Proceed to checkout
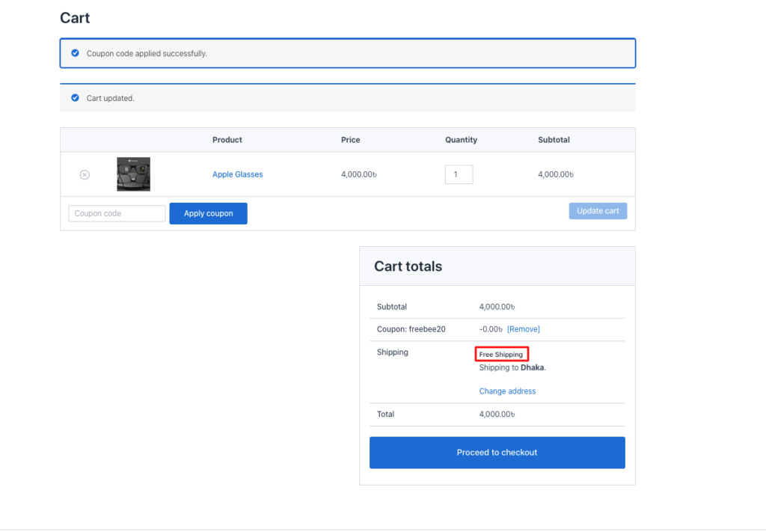766x532 pixels. 497,453
